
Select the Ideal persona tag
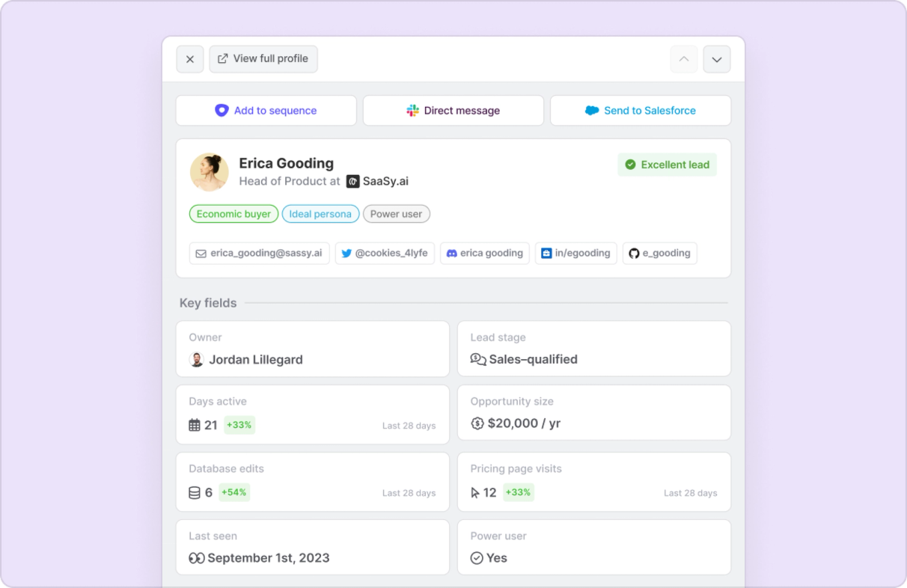(320, 214)
